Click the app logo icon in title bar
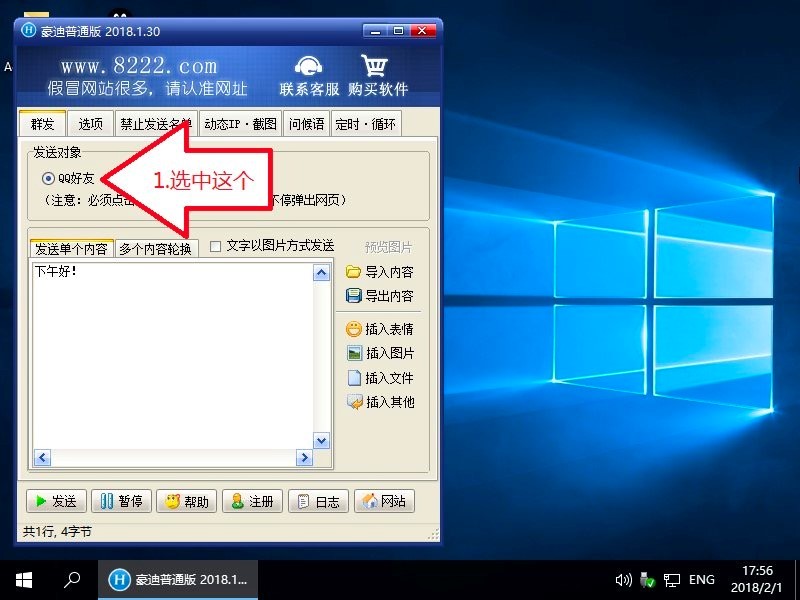 click(x=29, y=30)
